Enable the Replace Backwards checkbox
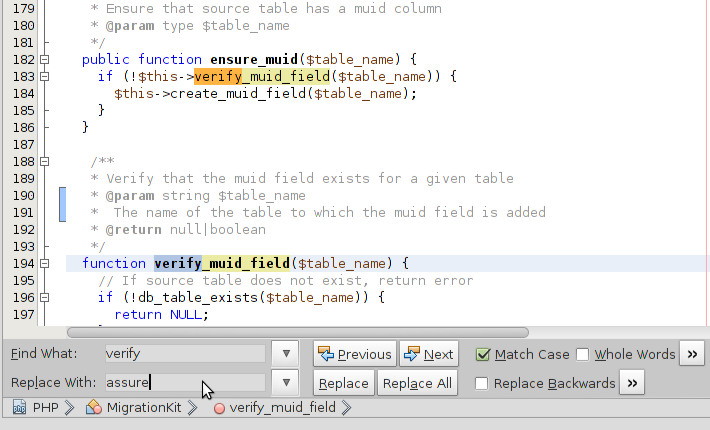 (483, 383)
